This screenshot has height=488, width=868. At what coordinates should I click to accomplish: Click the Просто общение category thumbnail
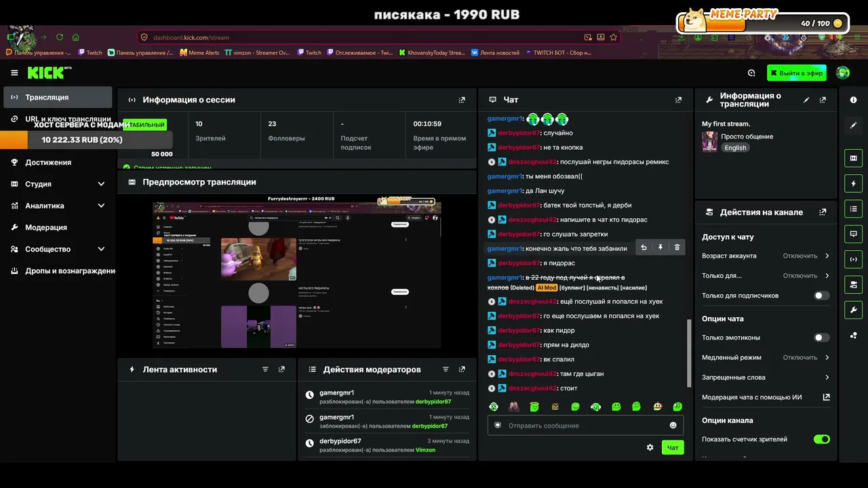click(710, 142)
